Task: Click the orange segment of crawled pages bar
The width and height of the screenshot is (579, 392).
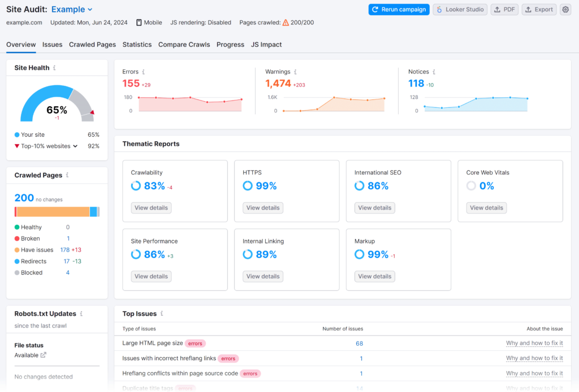Action: [x=53, y=212]
